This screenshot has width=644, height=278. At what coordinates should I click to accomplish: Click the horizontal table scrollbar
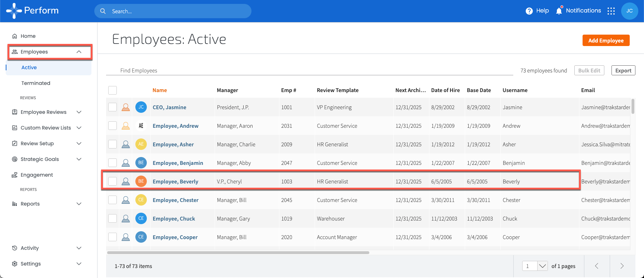click(238, 253)
